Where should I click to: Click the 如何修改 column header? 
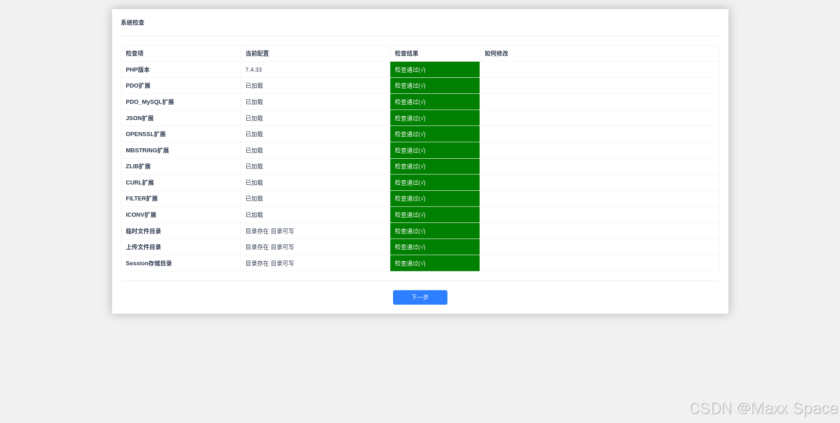[496, 54]
